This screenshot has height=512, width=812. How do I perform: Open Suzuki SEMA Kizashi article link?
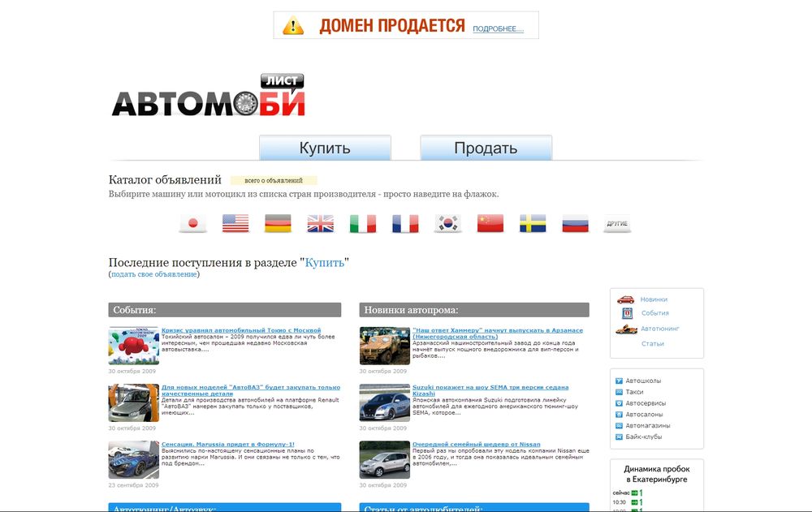click(490, 390)
